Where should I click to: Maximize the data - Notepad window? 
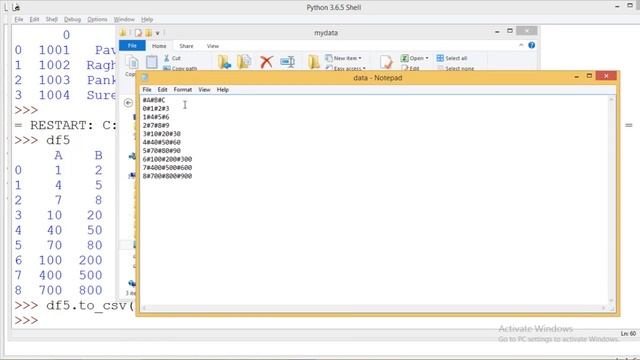(589, 76)
